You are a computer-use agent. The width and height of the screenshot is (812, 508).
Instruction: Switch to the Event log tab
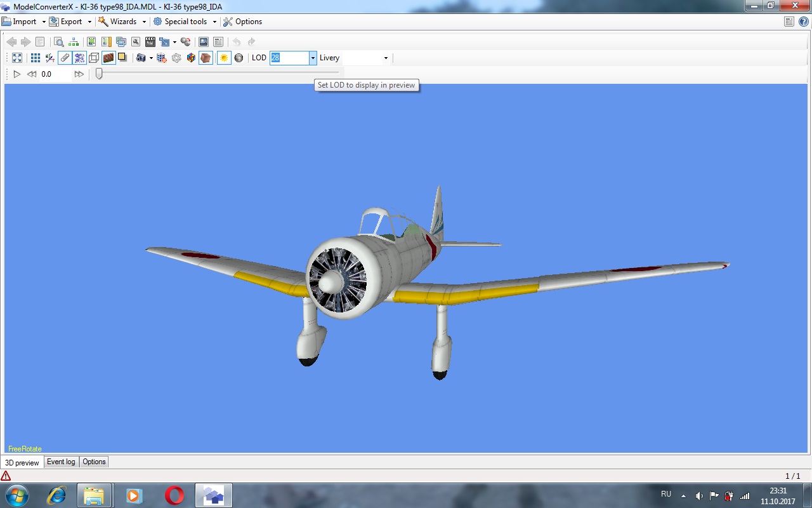click(61, 462)
